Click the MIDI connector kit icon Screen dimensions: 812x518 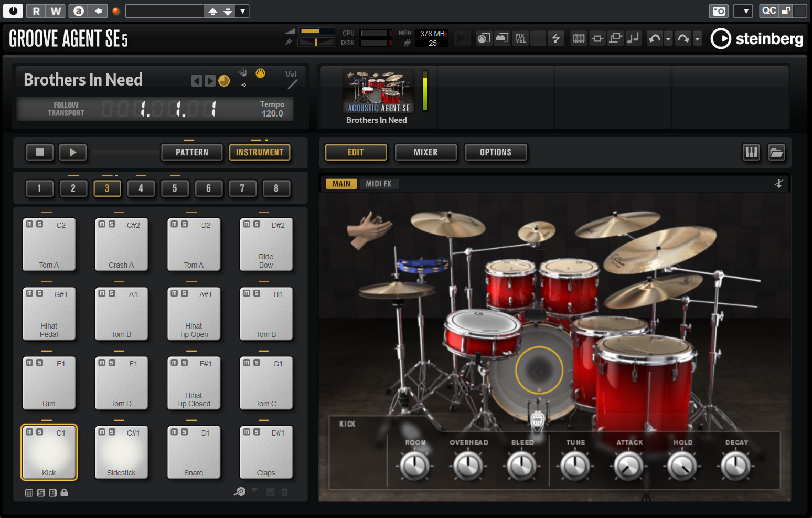click(x=484, y=38)
